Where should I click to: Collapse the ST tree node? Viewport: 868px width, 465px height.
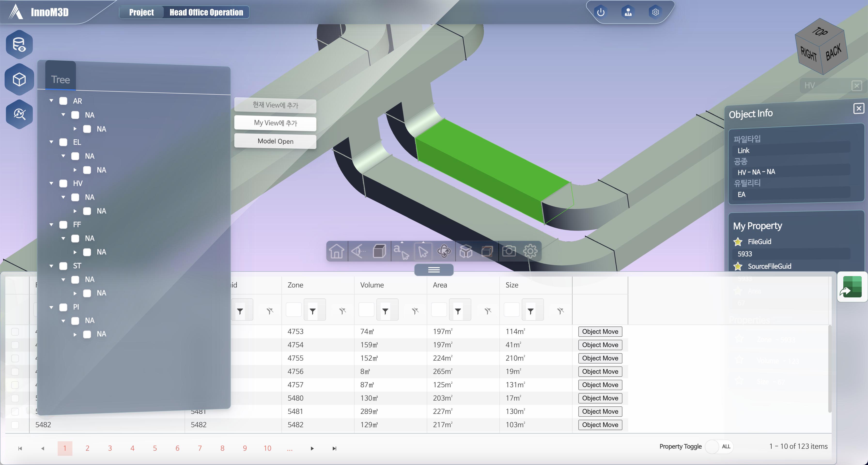(51, 266)
